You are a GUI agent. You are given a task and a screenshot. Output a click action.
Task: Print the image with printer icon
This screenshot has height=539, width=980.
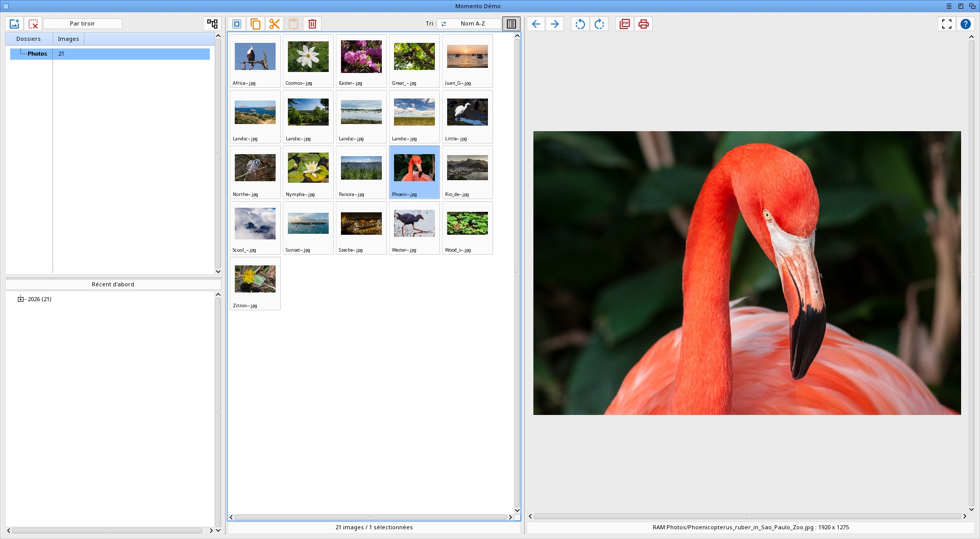pos(644,24)
